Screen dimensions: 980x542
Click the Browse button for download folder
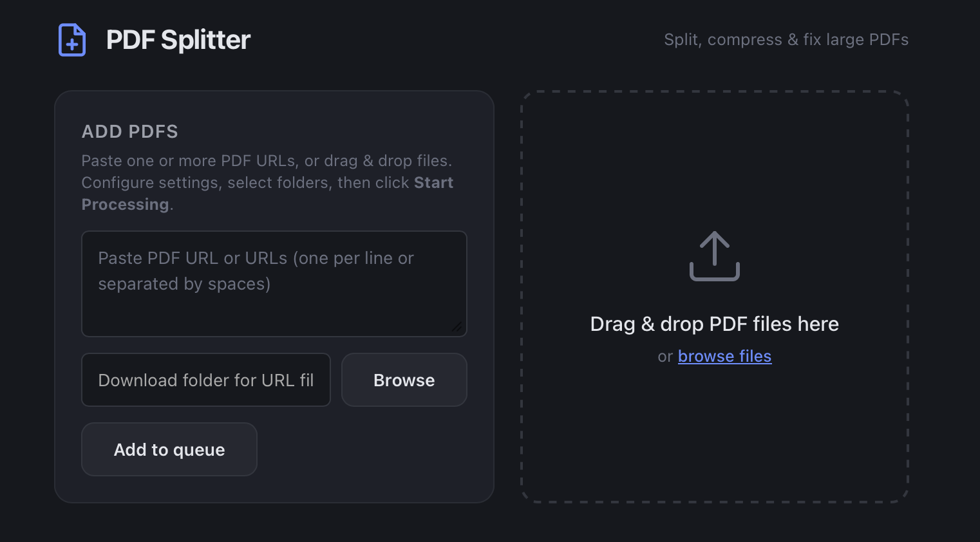point(404,380)
